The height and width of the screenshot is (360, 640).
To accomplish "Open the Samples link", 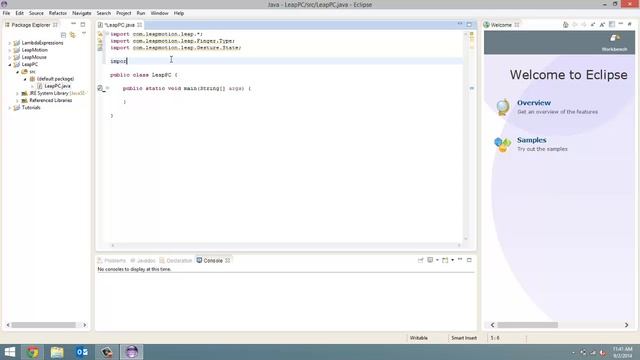I will click(531, 140).
